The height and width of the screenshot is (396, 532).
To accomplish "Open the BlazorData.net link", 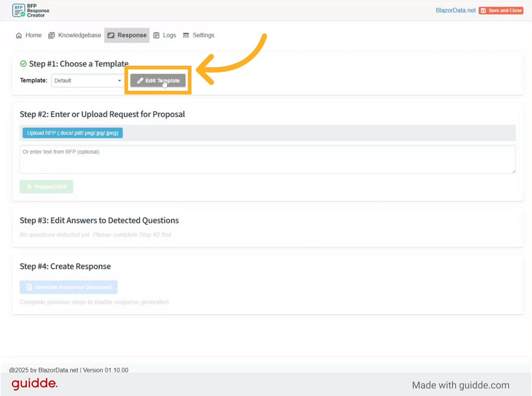I will click(x=456, y=10).
